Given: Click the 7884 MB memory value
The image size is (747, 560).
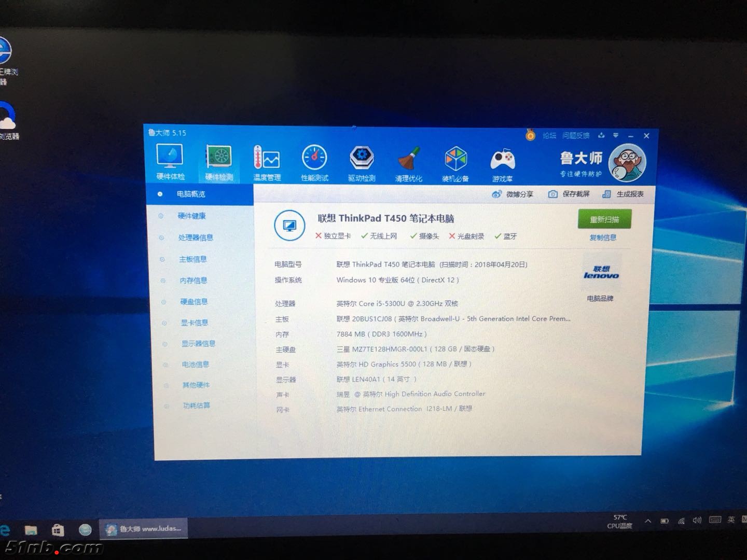Looking at the screenshot, I should (x=381, y=334).
